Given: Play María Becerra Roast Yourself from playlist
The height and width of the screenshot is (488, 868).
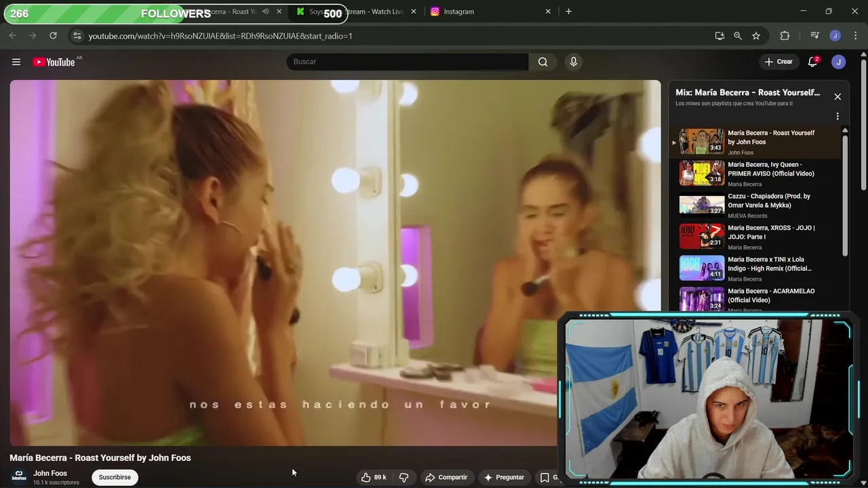Looking at the screenshot, I should click(755, 142).
